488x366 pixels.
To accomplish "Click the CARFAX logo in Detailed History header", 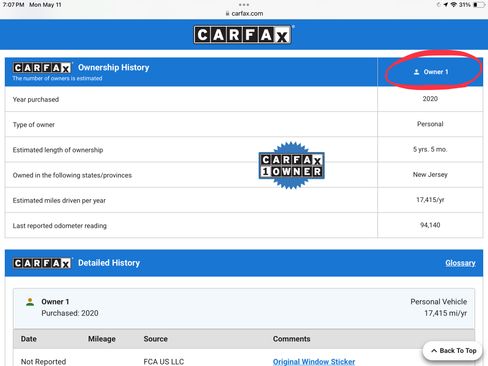I will (42, 263).
